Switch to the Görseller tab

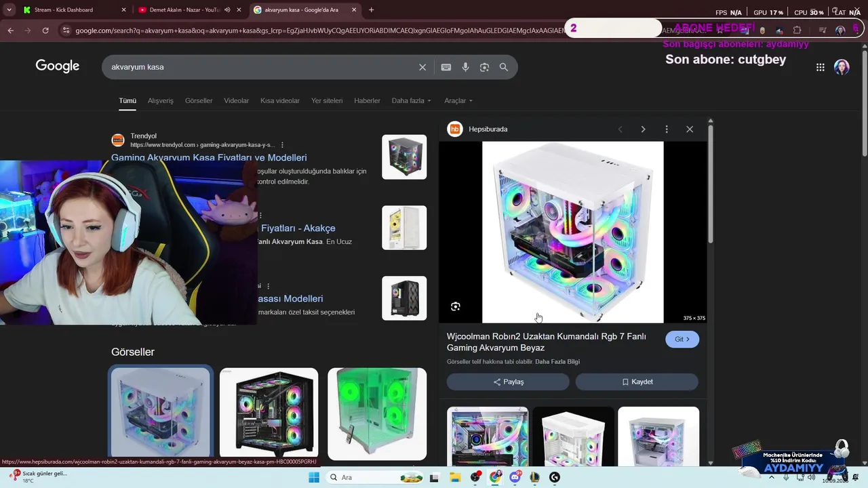[x=199, y=101]
